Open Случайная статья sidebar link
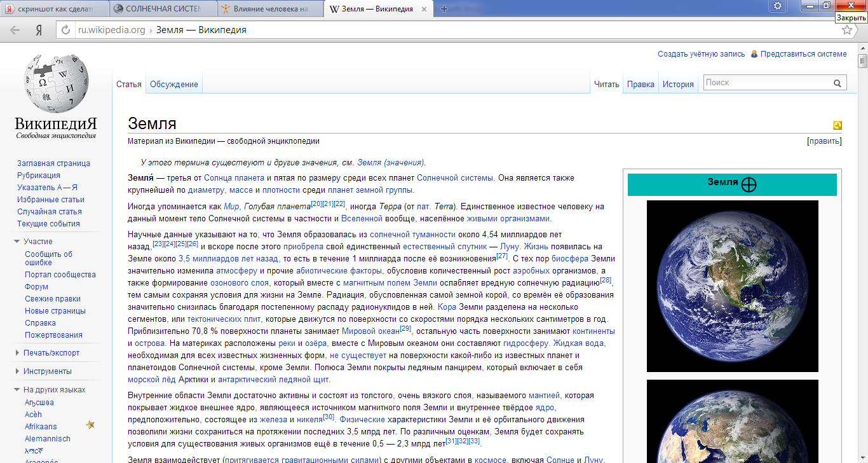The image size is (868, 463). 50,212
